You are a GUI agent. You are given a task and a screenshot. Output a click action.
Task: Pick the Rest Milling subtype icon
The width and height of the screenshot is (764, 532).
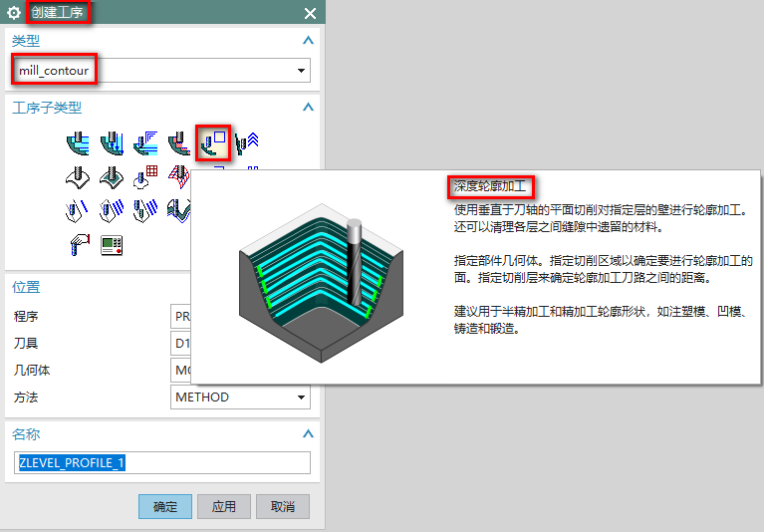tap(179, 144)
